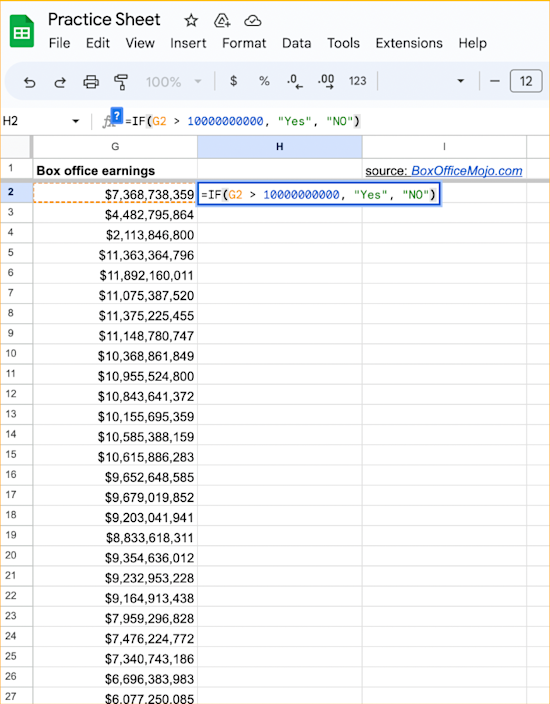
Task: Click the Redo arrow in toolbar
Action: [60, 82]
